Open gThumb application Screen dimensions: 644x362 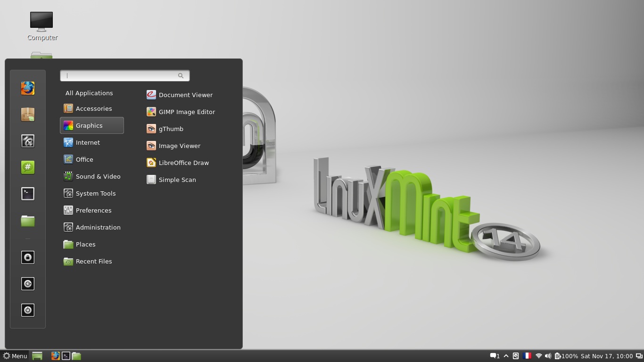pyautogui.click(x=165, y=129)
